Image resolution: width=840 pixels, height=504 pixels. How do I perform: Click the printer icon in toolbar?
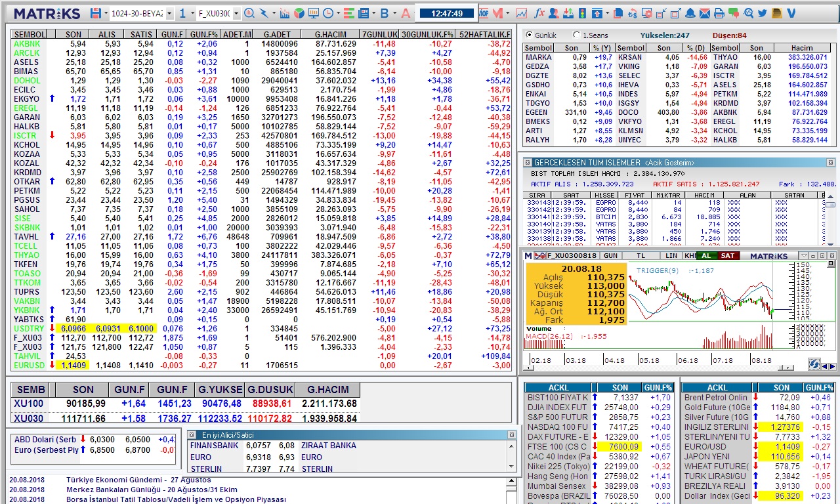click(719, 13)
